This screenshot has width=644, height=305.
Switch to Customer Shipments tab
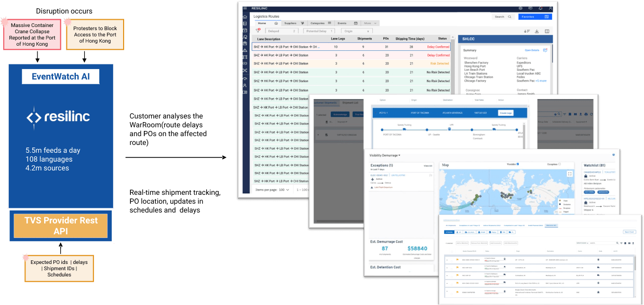[x=326, y=103]
